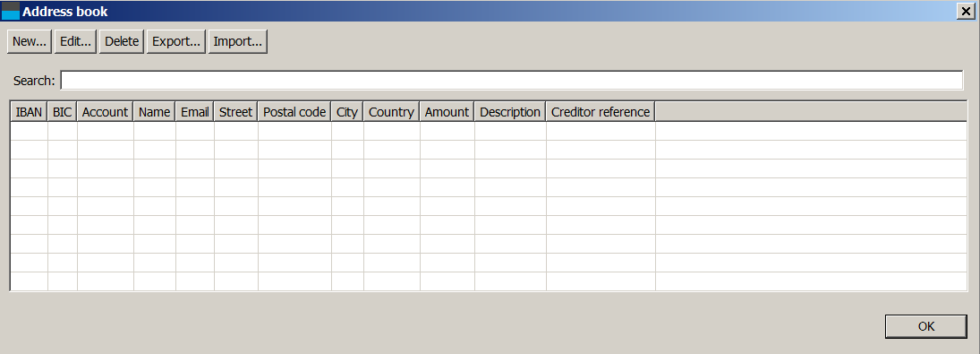Sort by the Street column header
The height and width of the screenshot is (354, 980).
235,112
